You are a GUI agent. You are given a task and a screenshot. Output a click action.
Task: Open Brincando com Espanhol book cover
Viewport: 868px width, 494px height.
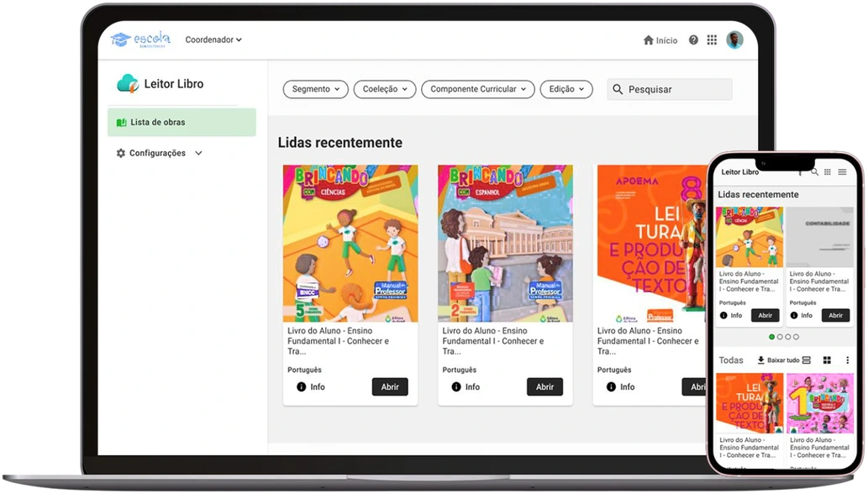coord(505,244)
